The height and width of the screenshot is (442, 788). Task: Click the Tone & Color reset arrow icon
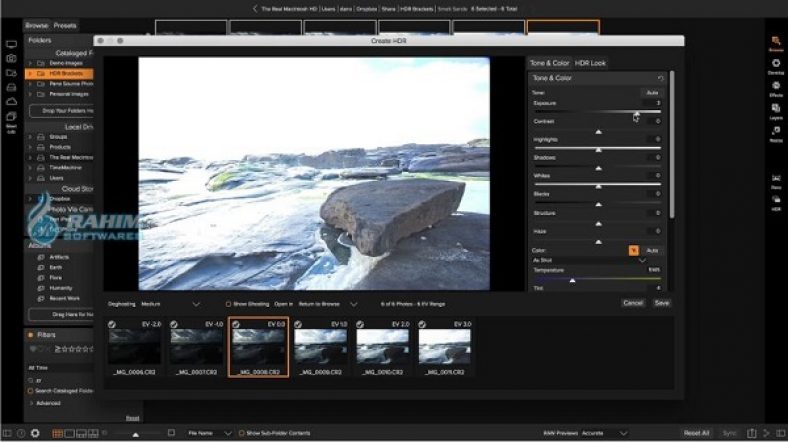coord(660,77)
